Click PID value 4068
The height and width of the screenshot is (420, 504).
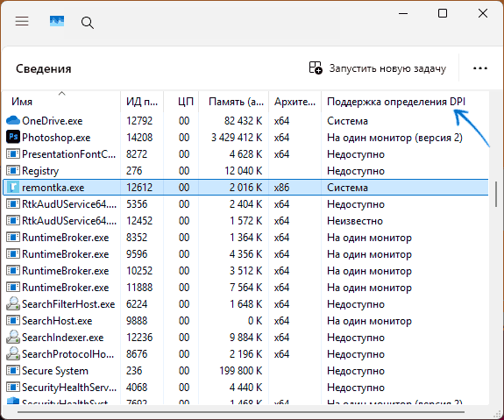click(x=137, y=388)
